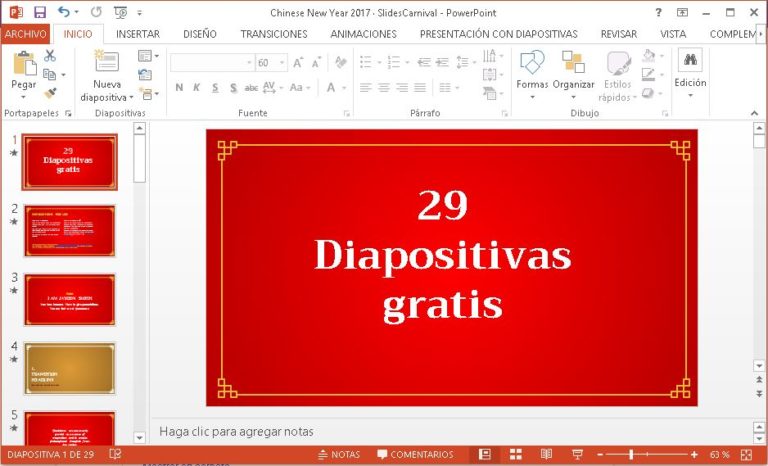Viewport: 768px width, 466px height.
Task: Open the TRANSICIONES tab
Action: (x=274, y=34)
